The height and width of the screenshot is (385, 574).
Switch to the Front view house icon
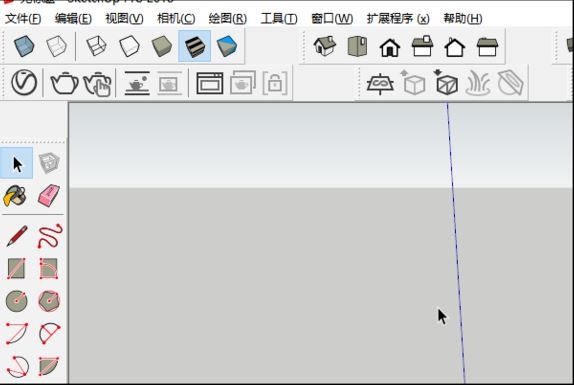pyautogui.click(x=390, y=47)
